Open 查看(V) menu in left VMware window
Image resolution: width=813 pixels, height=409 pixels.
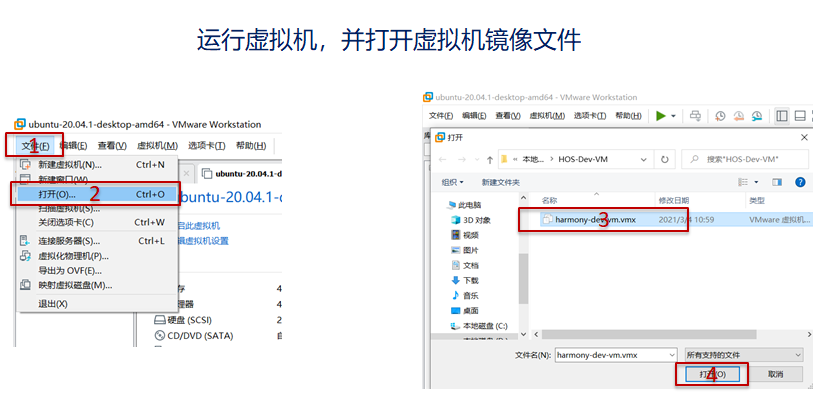pos(112,146)
